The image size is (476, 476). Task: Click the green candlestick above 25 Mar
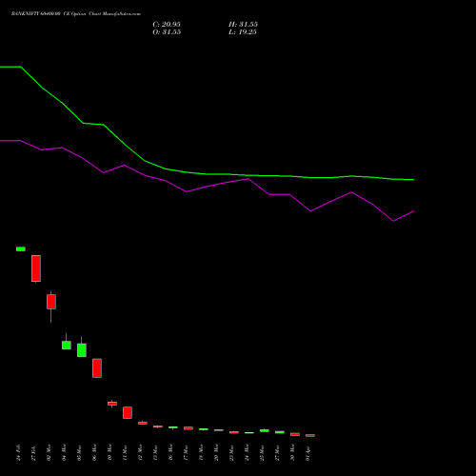[x=265, y=430]
